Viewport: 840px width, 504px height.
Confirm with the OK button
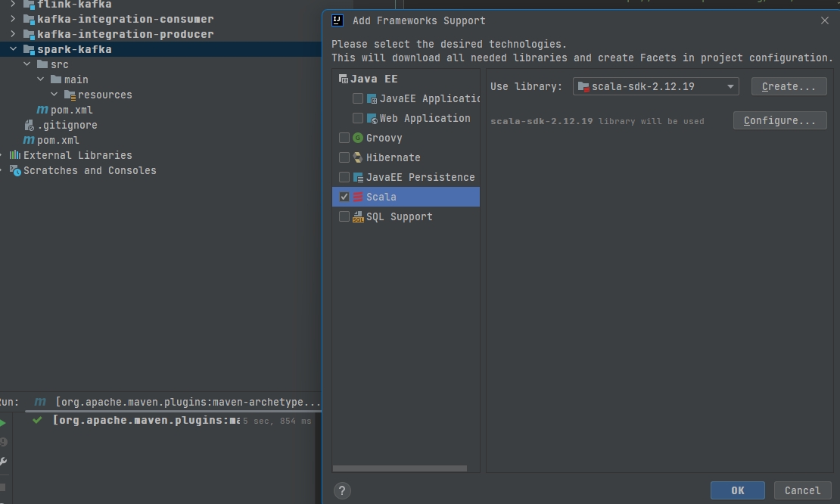[738, 490]
